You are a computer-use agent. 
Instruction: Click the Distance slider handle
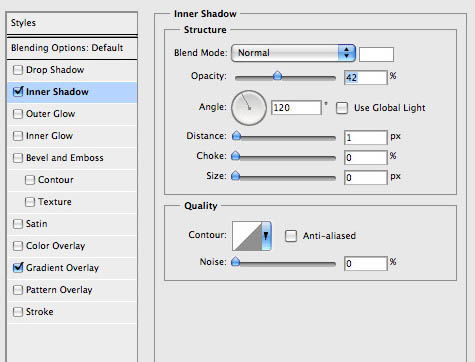236,136
